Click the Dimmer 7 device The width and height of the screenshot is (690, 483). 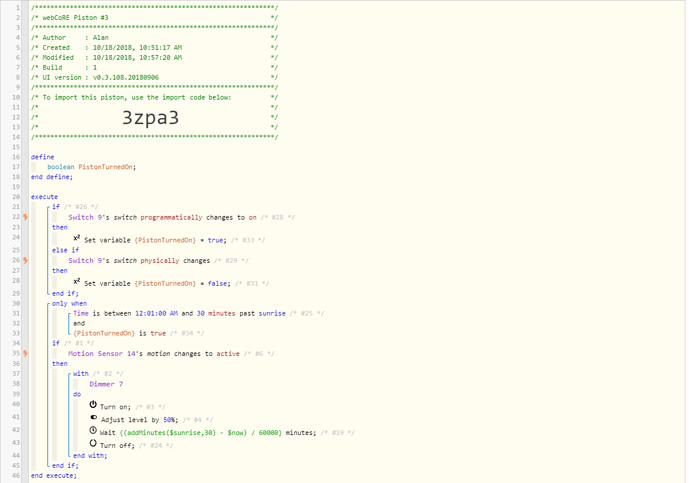[106, 384]
